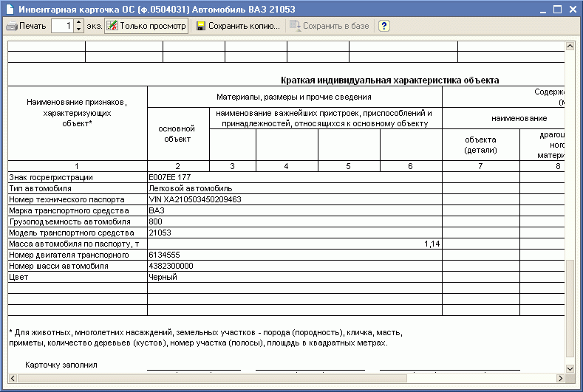
Task: Maximize the inventory card window
Action: (557, 10)
